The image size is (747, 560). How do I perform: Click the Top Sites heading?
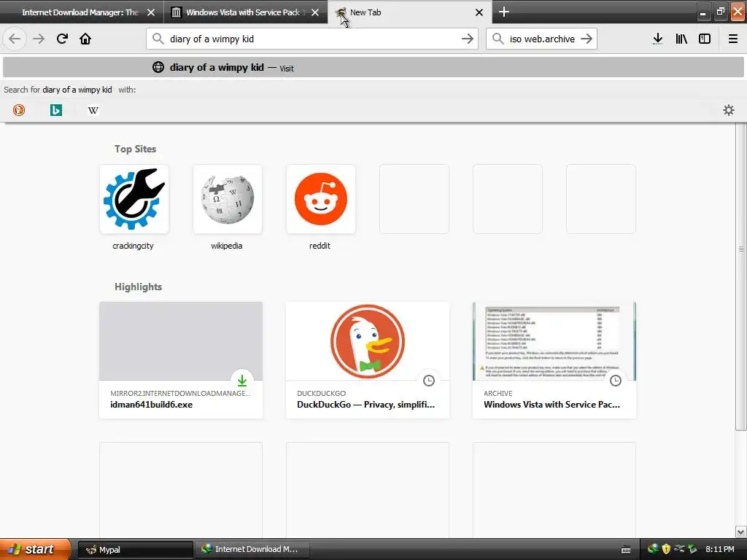click(135, 149)
